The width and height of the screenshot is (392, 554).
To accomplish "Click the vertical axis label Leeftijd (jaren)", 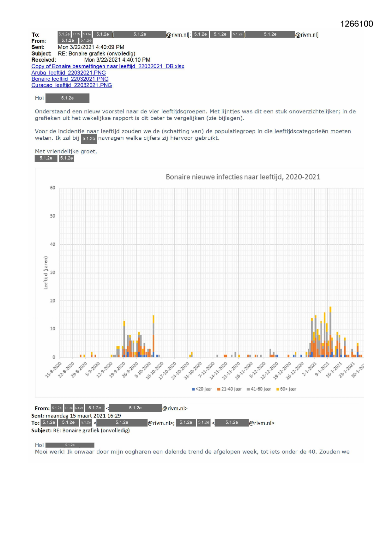I will [46, 273].
